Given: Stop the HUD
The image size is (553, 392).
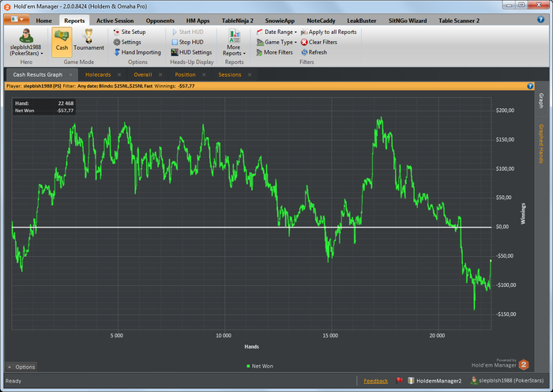Looking at the screenshot, I should pyautogui.click(x=190, y=42).
